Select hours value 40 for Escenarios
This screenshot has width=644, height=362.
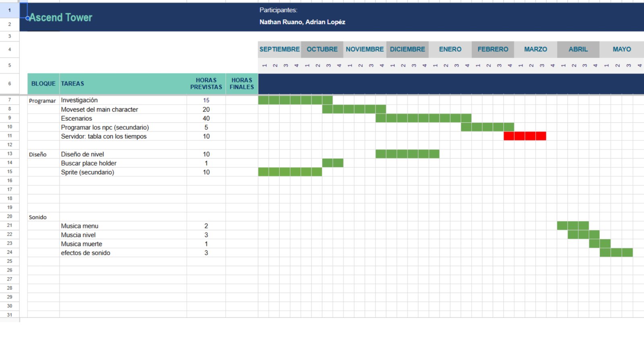(x=206, y=118)
